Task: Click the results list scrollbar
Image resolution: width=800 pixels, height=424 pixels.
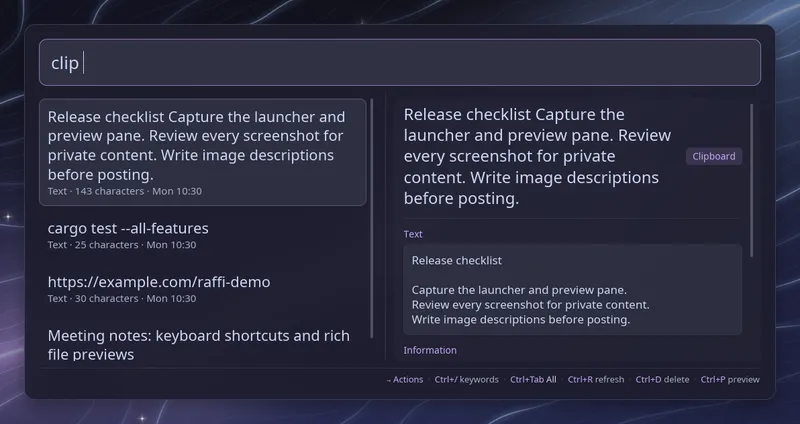Action: click(x=371, y=218)
